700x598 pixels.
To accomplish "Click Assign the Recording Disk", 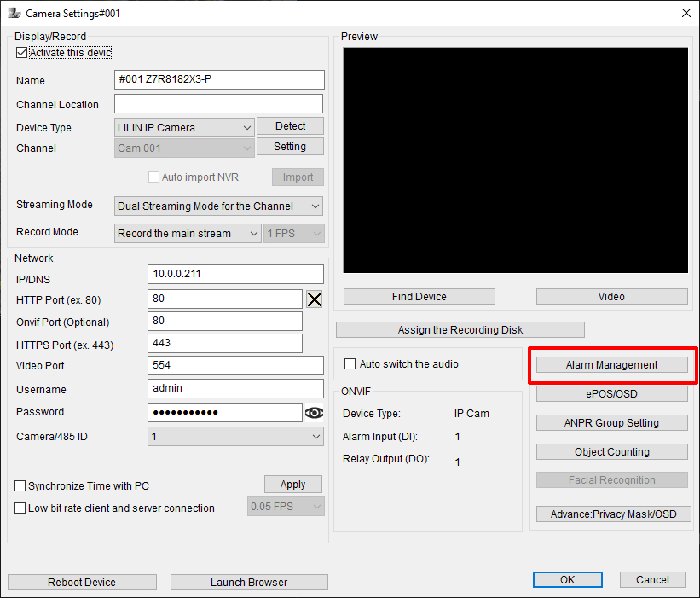I will coord(460,330).
